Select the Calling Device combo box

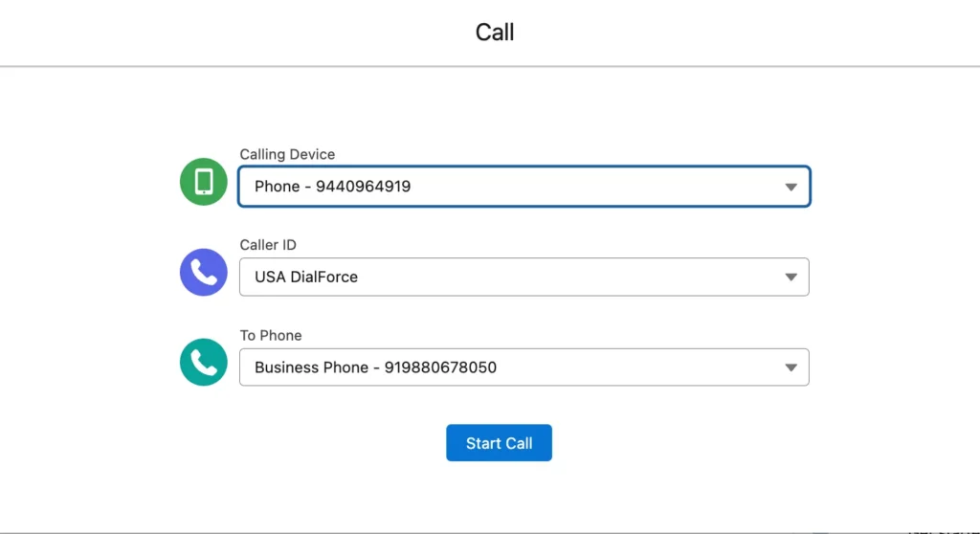tap(523, 187)
